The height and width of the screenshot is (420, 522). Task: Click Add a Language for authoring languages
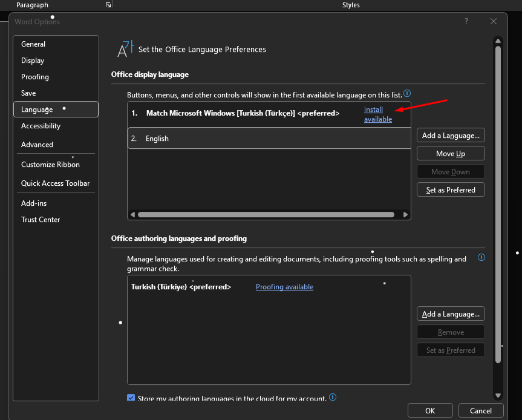[x=451, y=313]
